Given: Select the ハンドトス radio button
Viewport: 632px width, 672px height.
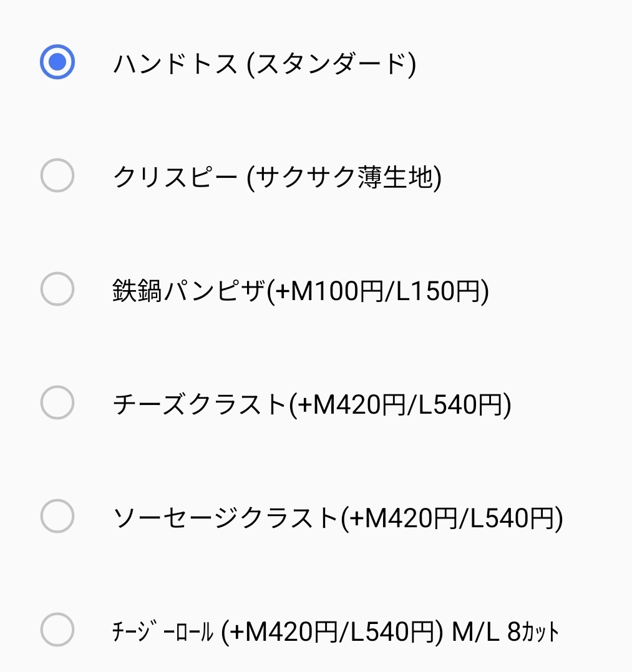Looking at the screenshot, I should coord(57,62).
